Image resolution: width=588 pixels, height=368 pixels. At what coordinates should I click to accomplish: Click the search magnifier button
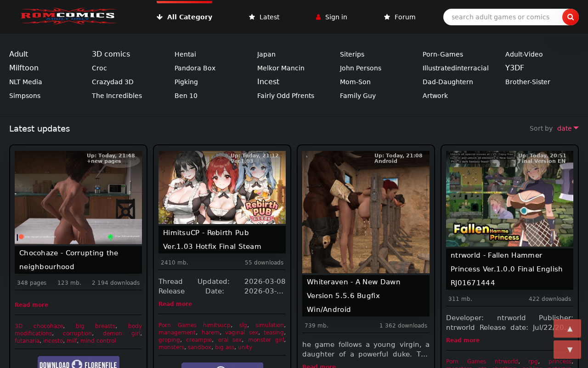571,17
